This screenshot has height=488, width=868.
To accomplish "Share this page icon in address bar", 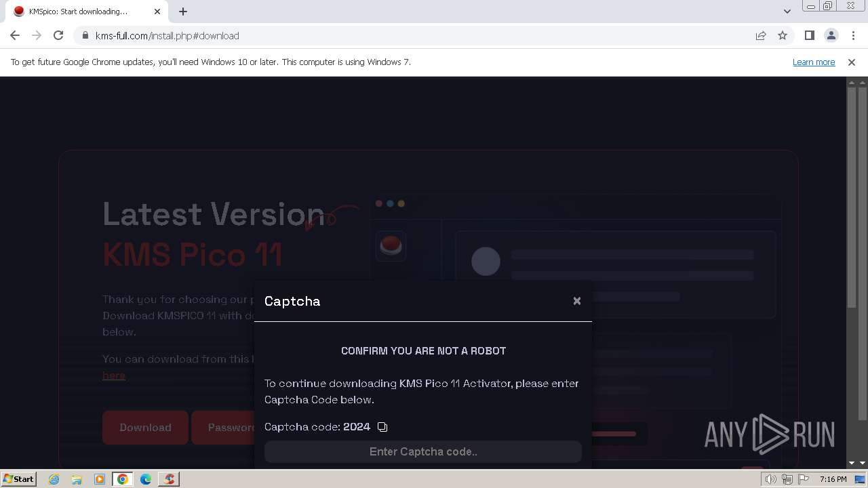I will click(x=761, y=35).
